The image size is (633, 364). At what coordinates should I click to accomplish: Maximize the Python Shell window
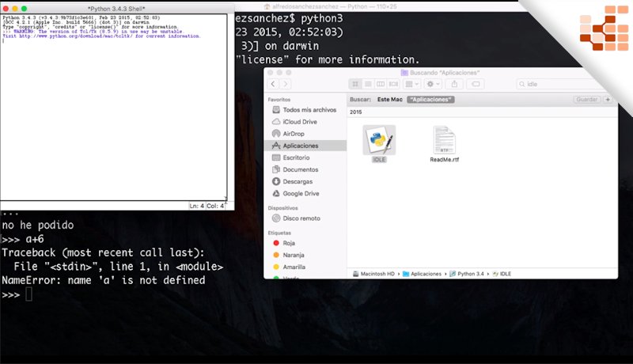tap(25, 9)
